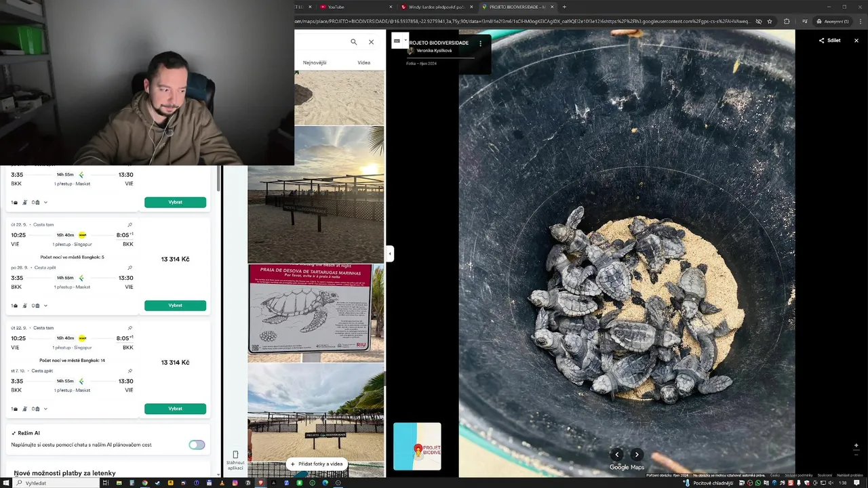Image resolution: width=868 pixels, height=488 pixels.
Task: Expand baggage details on the top flight card
Action: (45, 202)
